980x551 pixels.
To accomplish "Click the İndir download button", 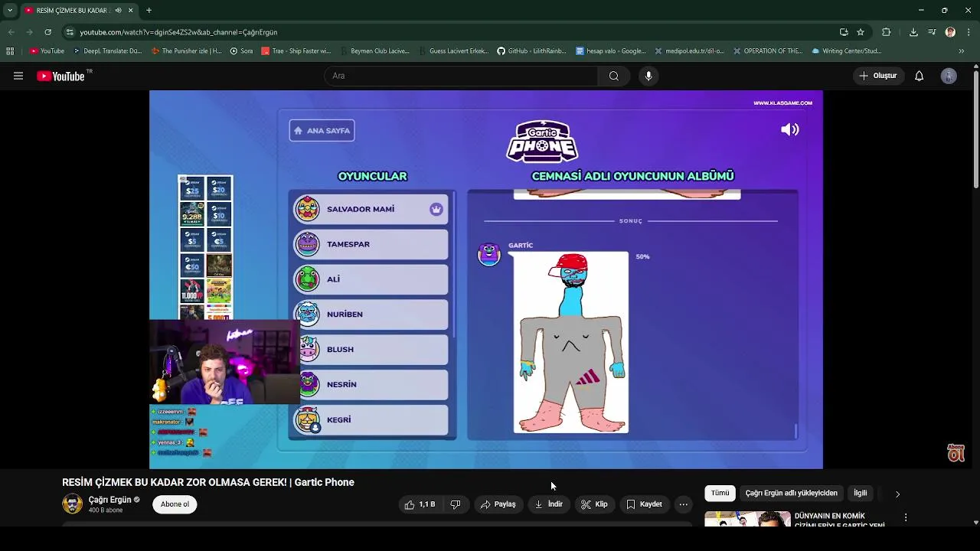I will (548, 504).
